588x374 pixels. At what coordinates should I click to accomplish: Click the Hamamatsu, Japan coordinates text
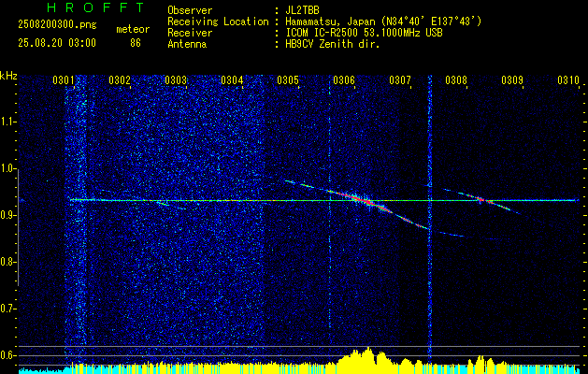pyautogui.click(x=383, y=22)
